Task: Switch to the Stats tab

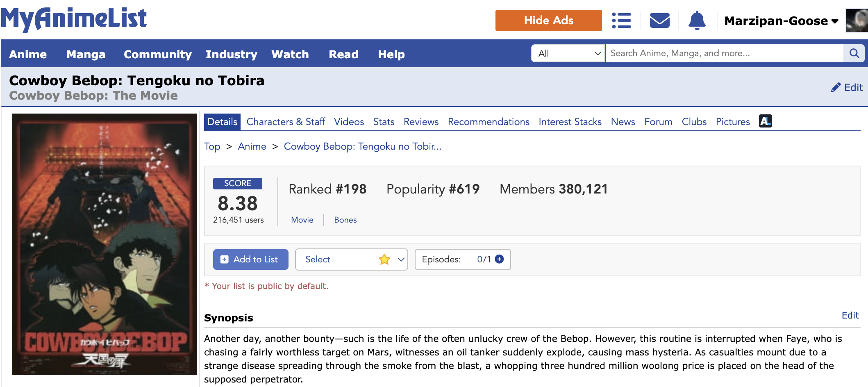Action: 384,122
